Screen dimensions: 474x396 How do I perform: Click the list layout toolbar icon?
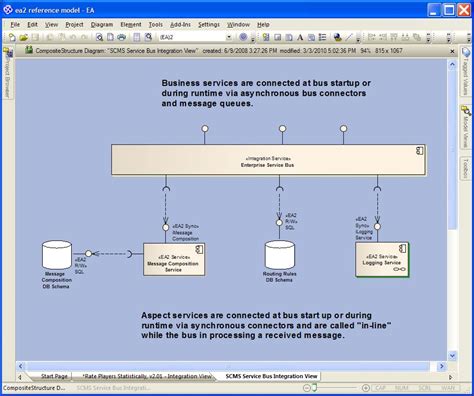[322, 37]
